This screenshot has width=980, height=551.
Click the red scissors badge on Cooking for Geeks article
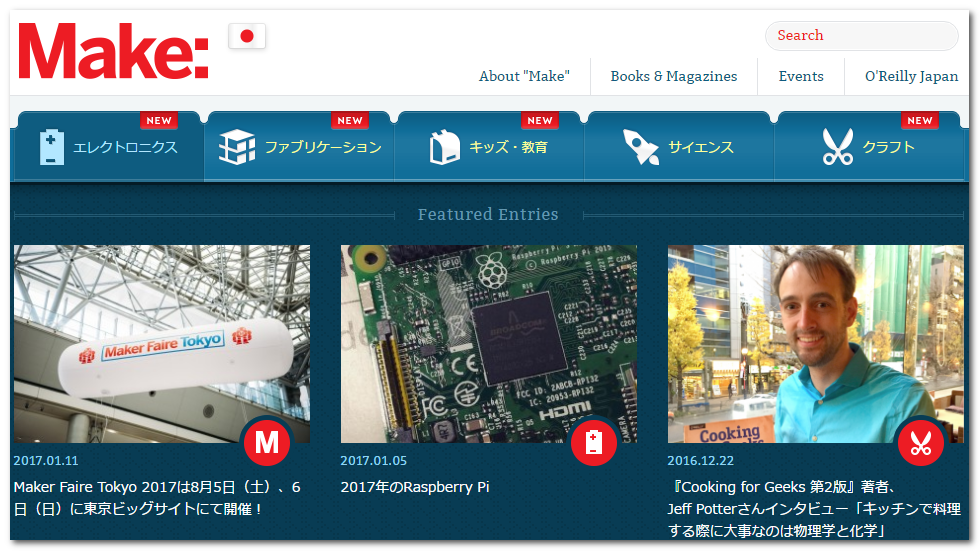pyautogui.click(x=921, y=442)
